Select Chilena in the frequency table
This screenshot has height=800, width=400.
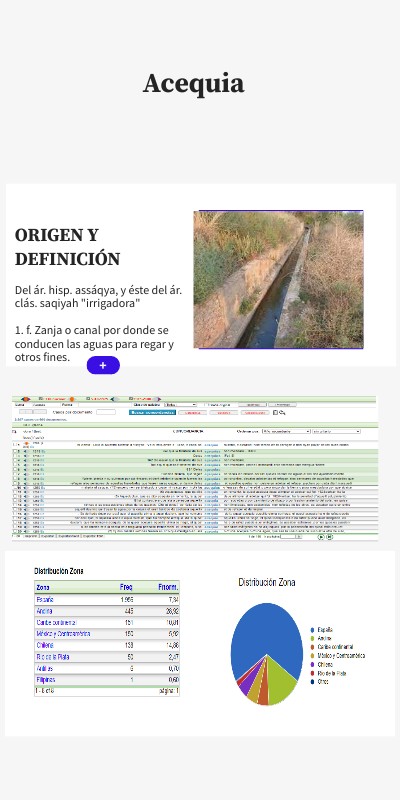(45, 645)
